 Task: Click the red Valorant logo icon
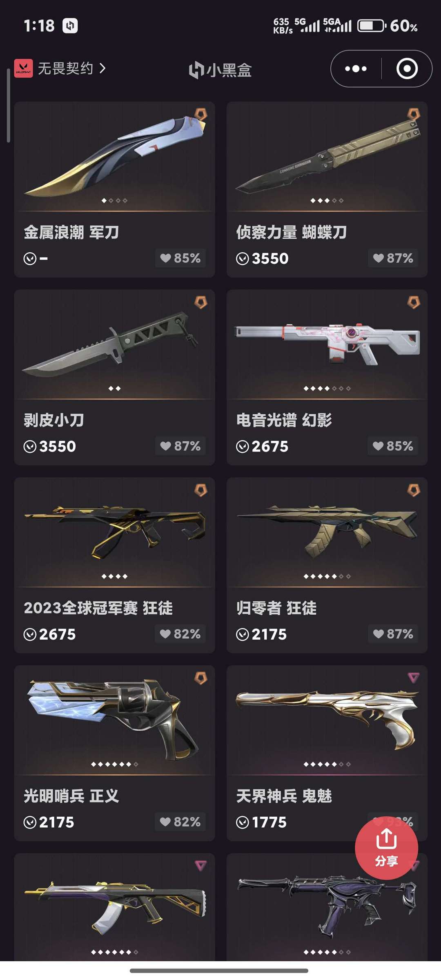(23, 69)
